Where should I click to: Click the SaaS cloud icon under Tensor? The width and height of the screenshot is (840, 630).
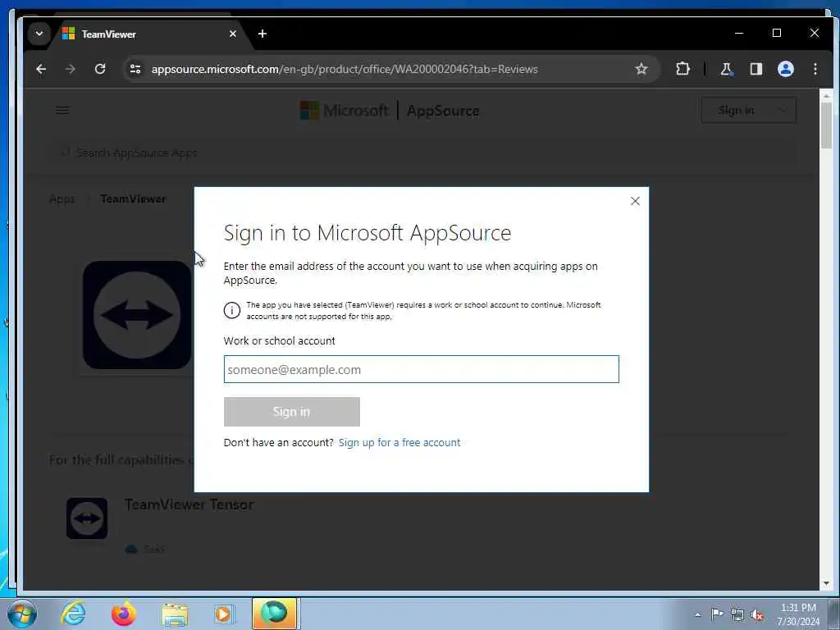click(x=131, y=549)
